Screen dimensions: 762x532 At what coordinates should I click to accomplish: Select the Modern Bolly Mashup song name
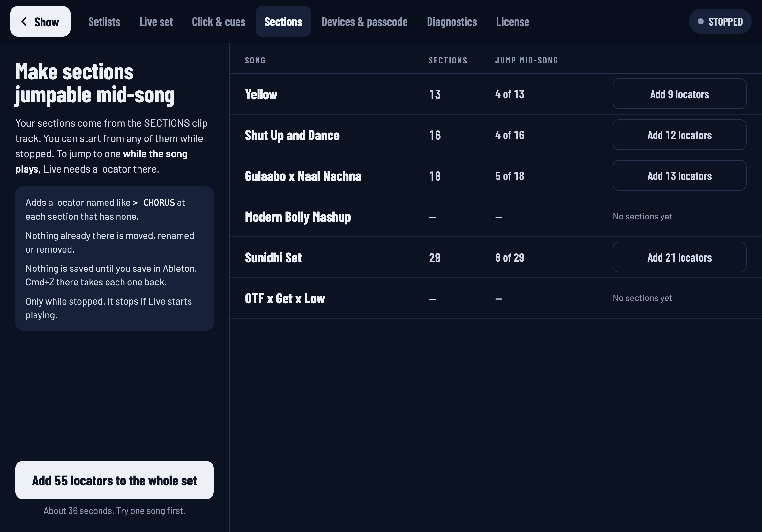coord(298,217)
